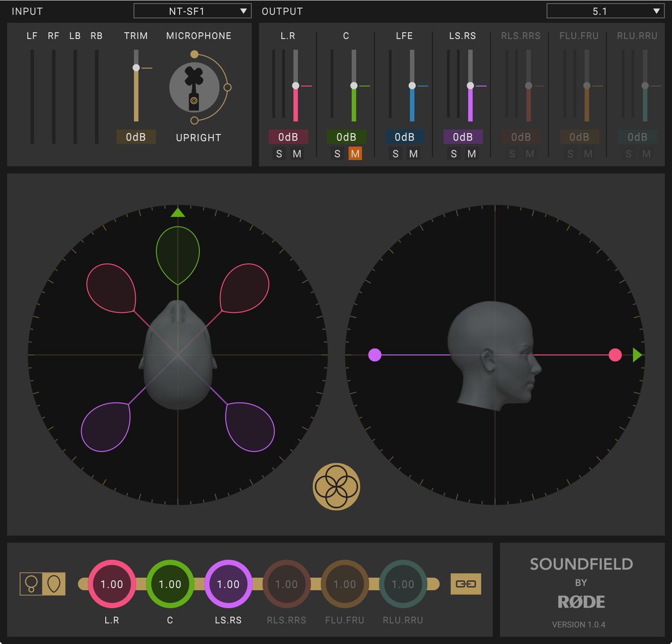The height and width of the screenshot is (644, 672).
Task: Click the green front arrow in side view
Action: point(637,355)
